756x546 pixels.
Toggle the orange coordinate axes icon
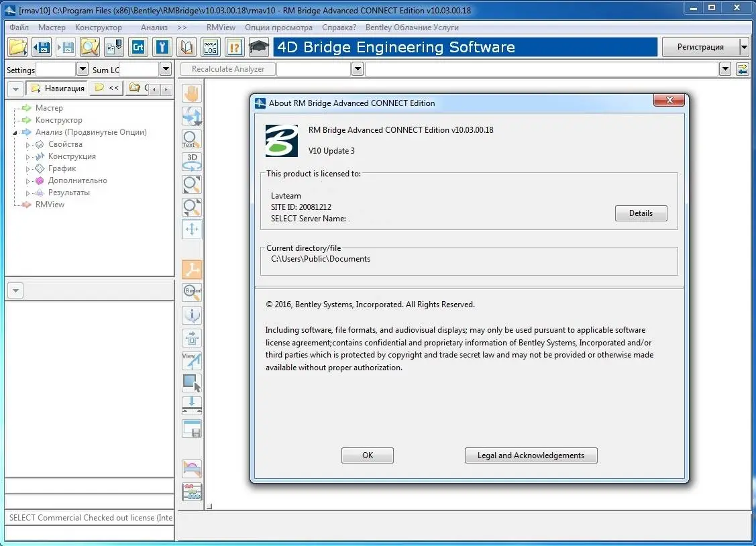[x=192, y=270]
